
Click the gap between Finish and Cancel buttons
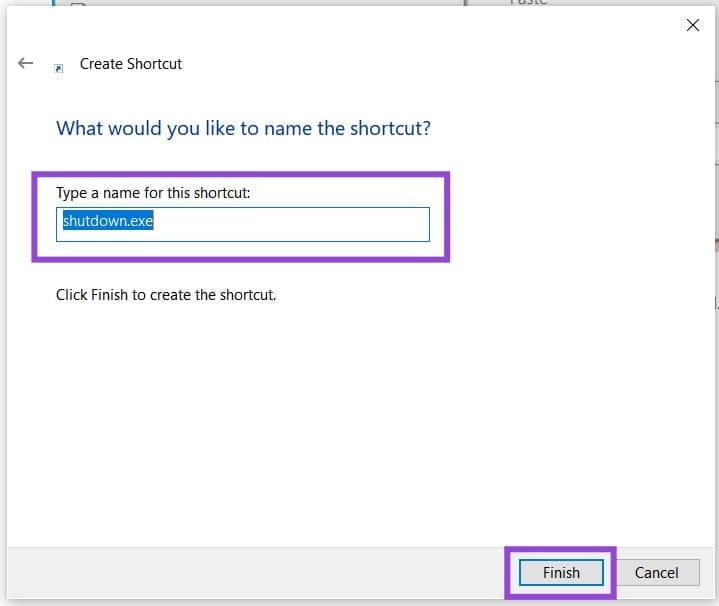[613, 573]
